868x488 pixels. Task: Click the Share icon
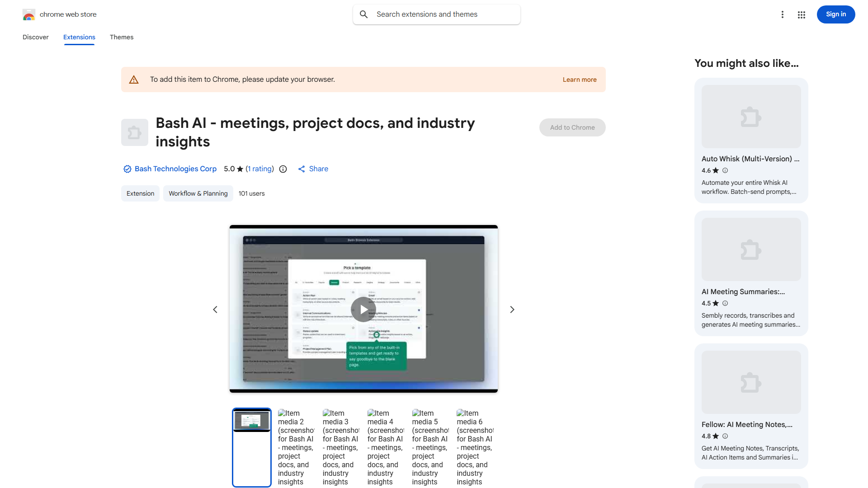302,169
